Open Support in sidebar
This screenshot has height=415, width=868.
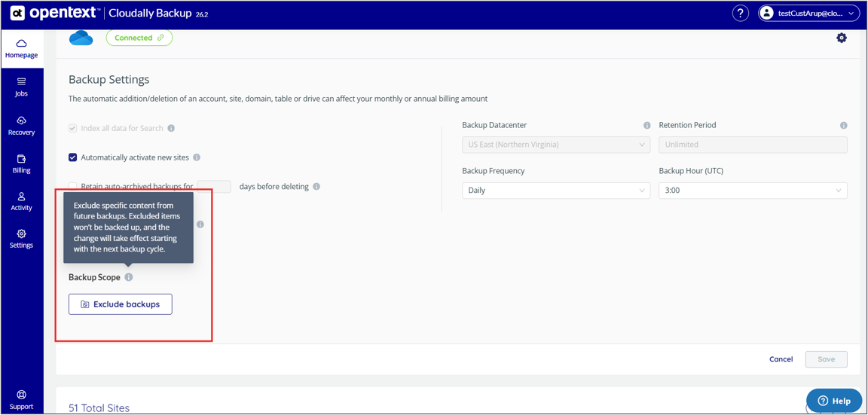tap(22, 400)
